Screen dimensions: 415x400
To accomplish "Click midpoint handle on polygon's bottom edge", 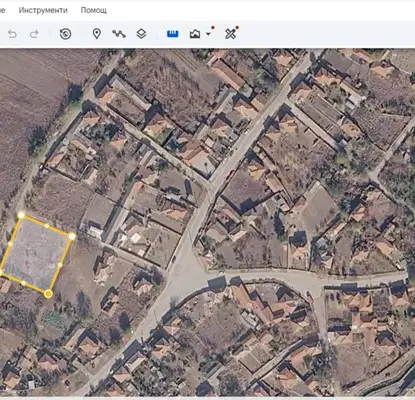I will (x=23, y=283).
